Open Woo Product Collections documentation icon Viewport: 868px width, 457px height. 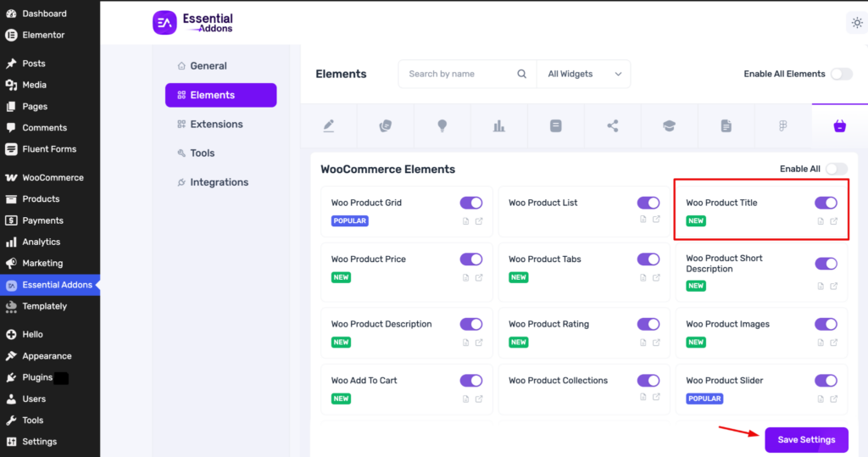pos(643,397)
